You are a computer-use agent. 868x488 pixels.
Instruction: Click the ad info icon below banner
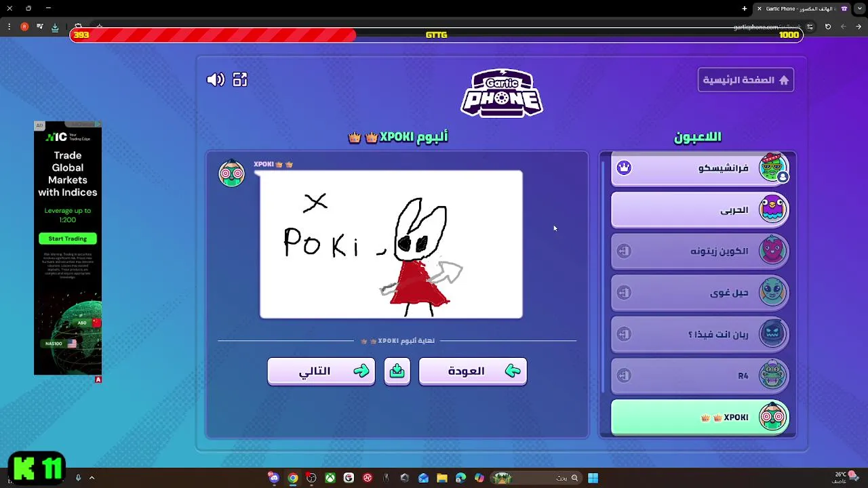98,380
